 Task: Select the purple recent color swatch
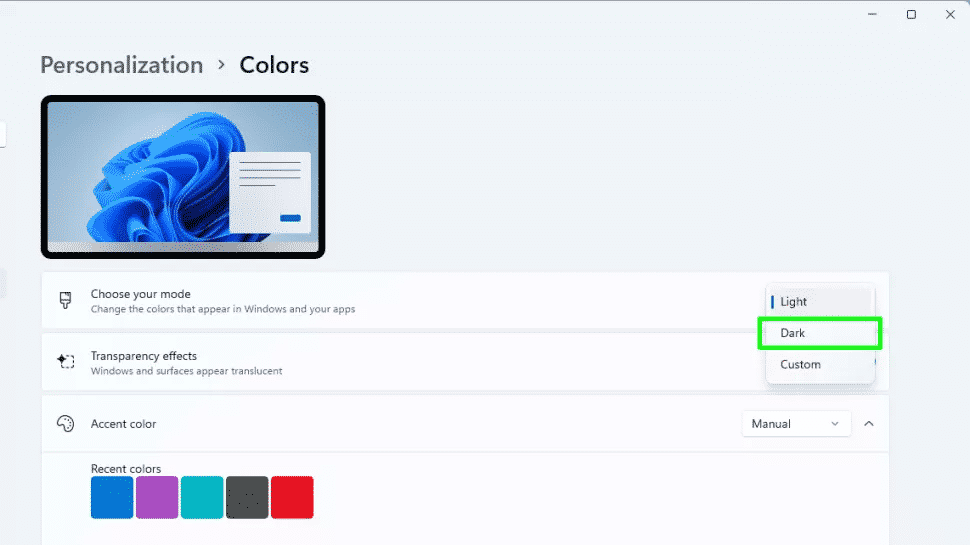click(157, 497)
